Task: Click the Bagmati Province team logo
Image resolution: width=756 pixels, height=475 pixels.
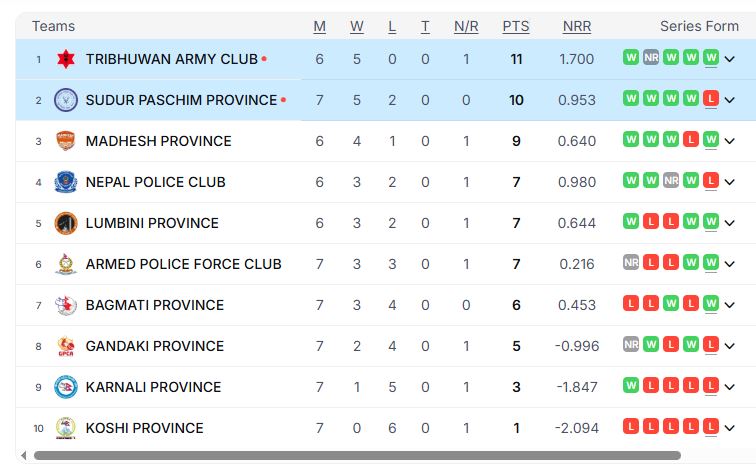Action: click(66, 305)
